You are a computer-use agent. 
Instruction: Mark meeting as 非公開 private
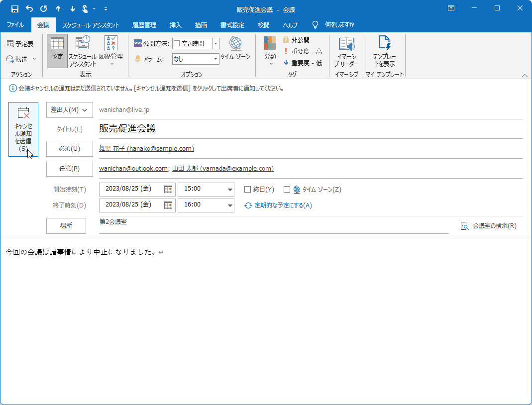tap(296, 40)
